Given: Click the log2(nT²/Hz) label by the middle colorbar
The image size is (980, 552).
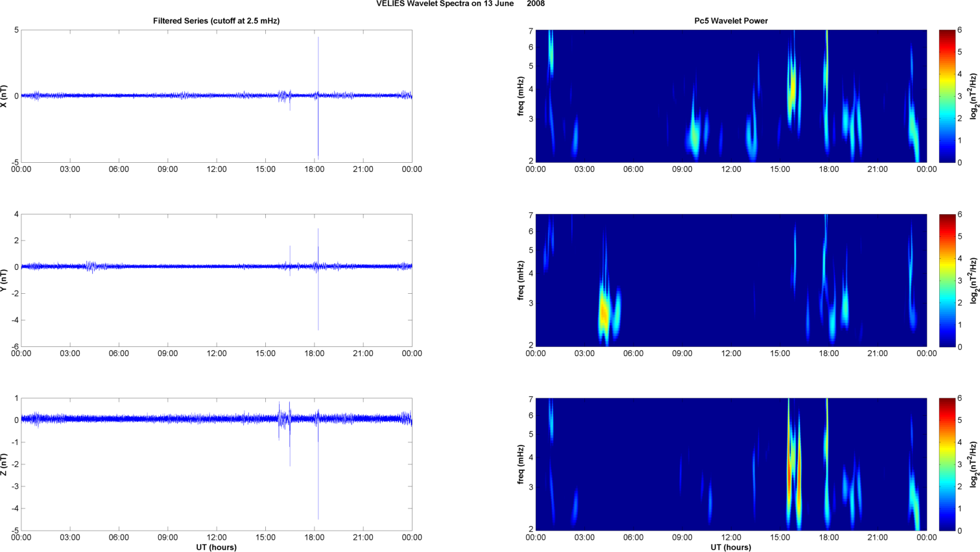Looking at the screenshot, I should coord(974,280).
